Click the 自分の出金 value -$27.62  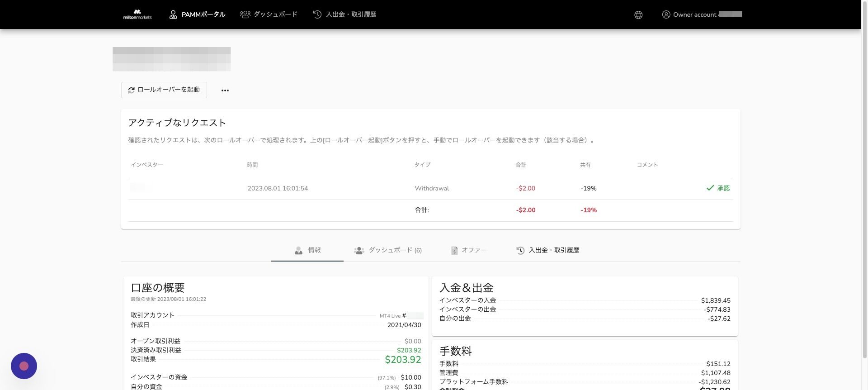coord(719,319)
